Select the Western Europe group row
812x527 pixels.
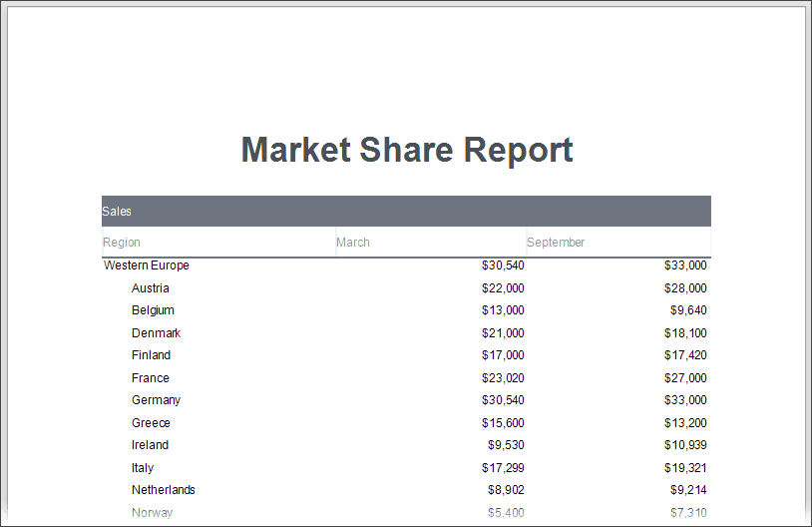[x=147, y=265]
